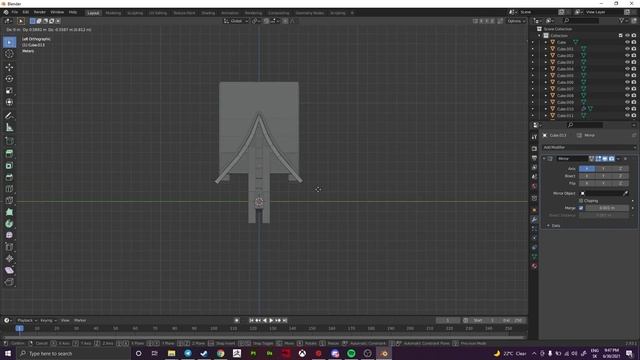
Task: Disable rendering for Cube.003
Action: [634, 62]
